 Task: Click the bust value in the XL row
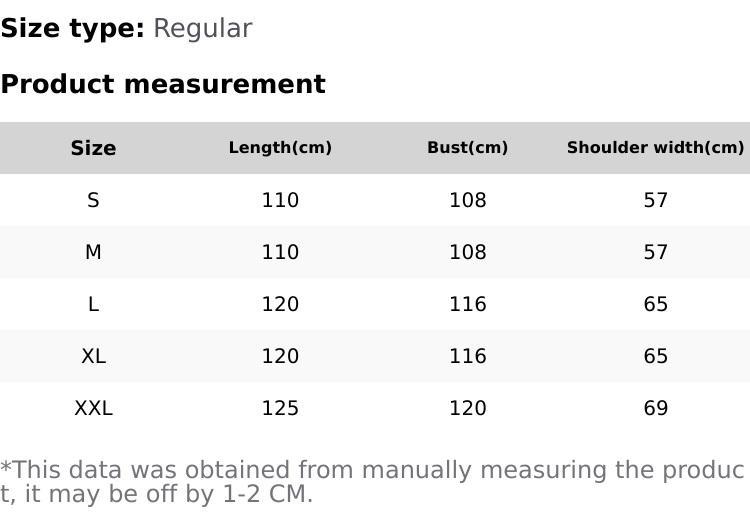click(467, 356)
